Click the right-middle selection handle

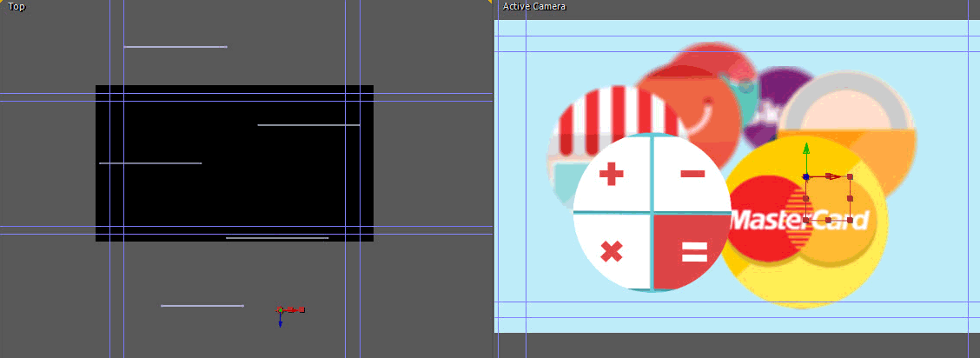pyautogui.click(x=850, y=199)
